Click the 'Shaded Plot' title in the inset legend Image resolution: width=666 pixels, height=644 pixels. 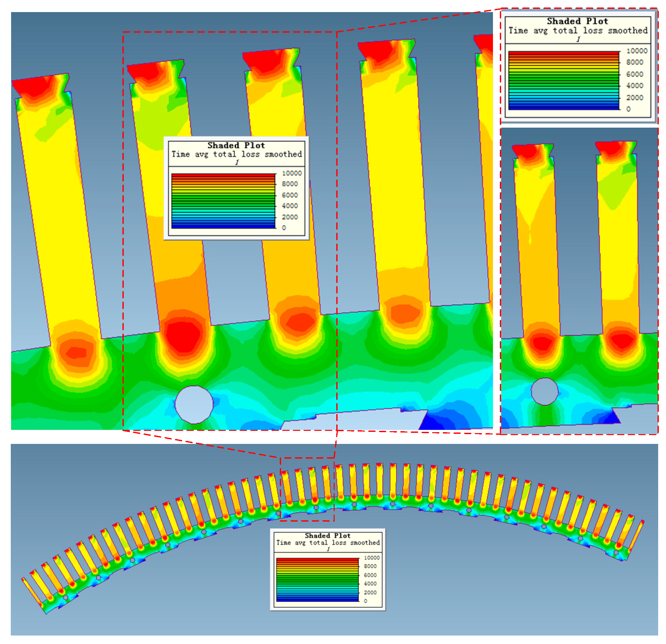coord(577,22)
